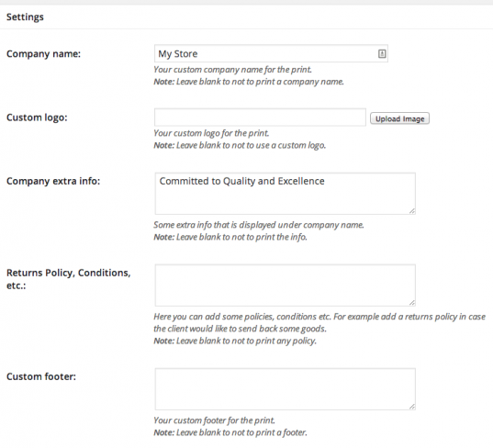Click inside the Custom footer textarea
Image resolution: width=493 pixels, height=448 pixels.
point(286,389)
